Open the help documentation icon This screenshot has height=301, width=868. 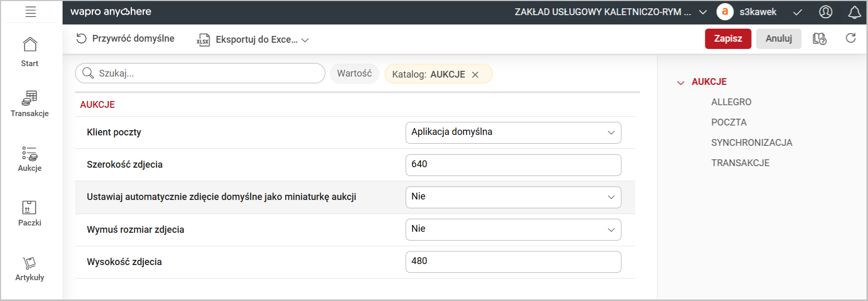coord(819,39)
